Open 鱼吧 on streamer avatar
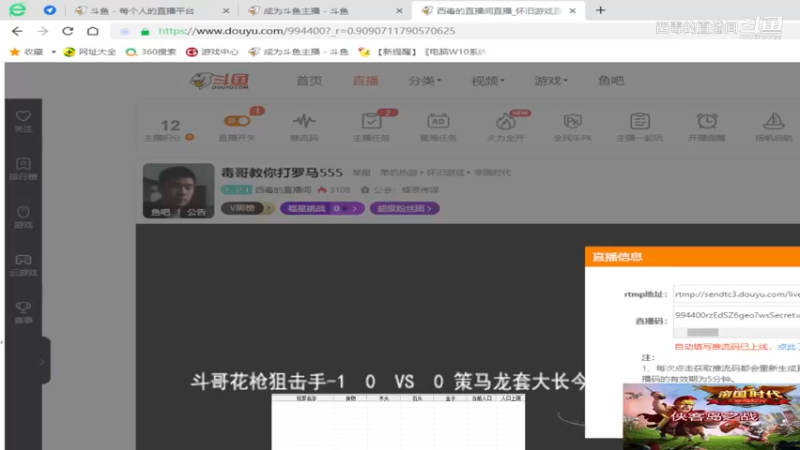The image size is (800, 450). [x=161, y=212]
